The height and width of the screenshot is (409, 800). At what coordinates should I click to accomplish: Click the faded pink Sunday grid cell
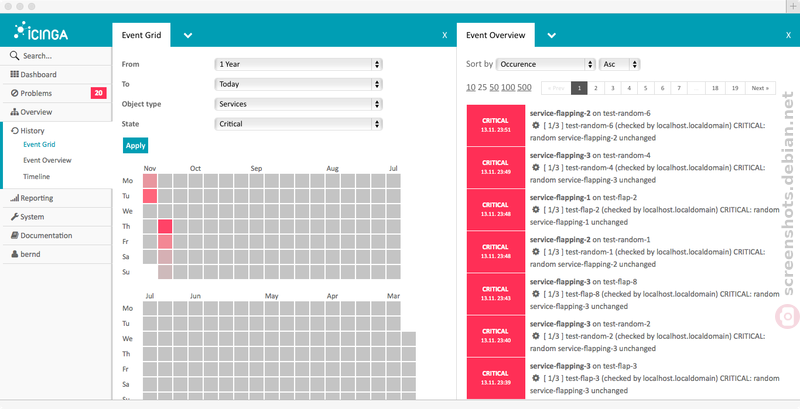[165, 272]
